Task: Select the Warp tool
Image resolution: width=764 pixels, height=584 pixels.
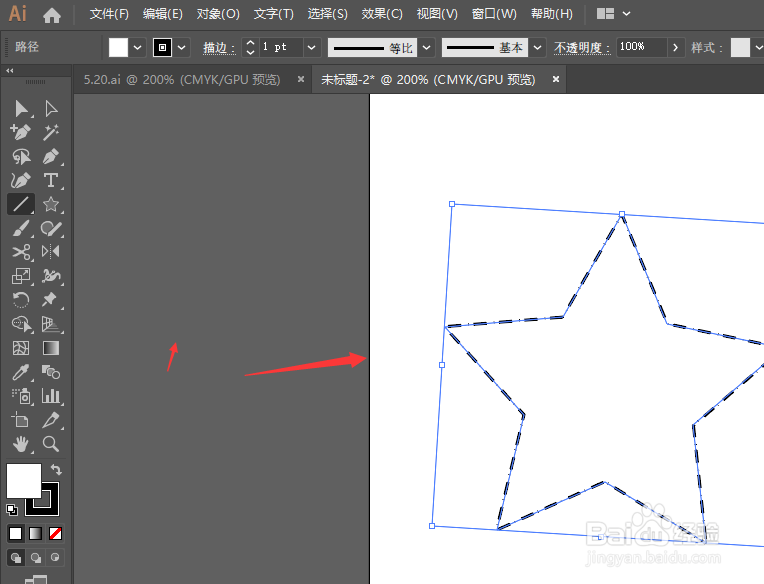Action: (51, 276)
